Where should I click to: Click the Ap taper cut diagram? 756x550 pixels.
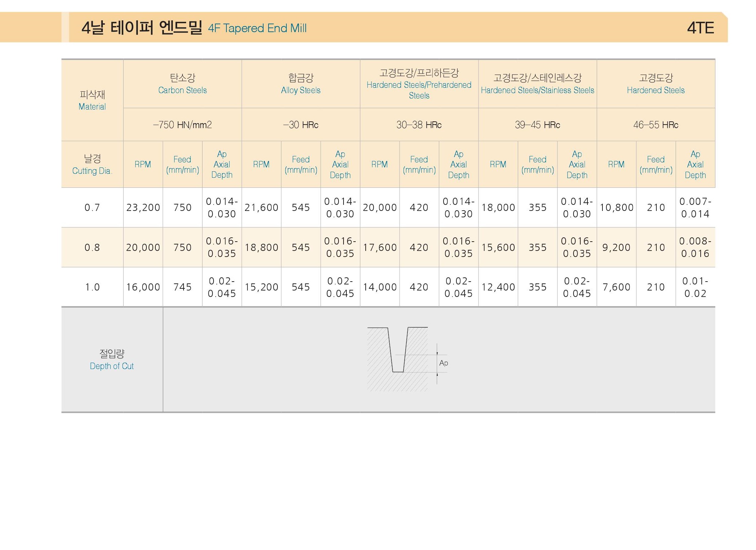pyautogui.click(x=407, y=359)
